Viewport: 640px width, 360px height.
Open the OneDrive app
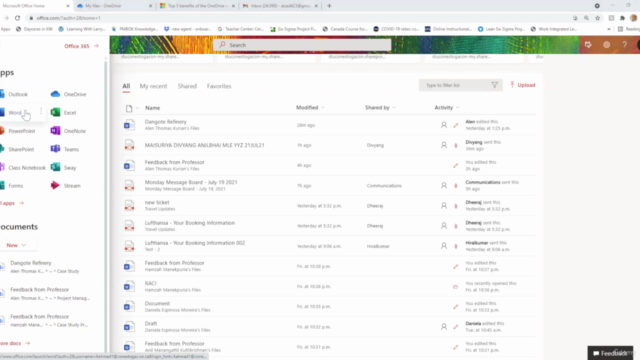(68, 94)
